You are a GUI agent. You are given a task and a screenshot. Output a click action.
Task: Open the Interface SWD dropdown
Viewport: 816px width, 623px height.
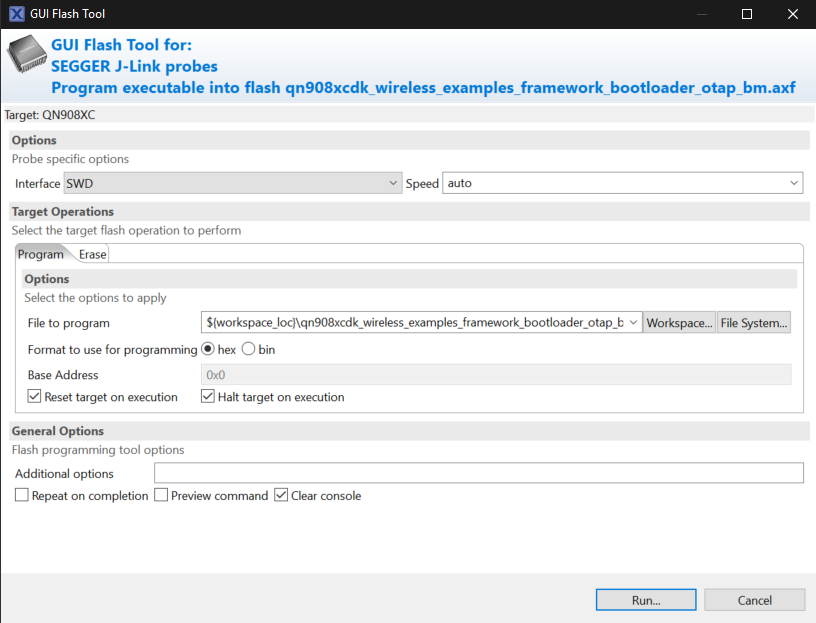[232, 183]
